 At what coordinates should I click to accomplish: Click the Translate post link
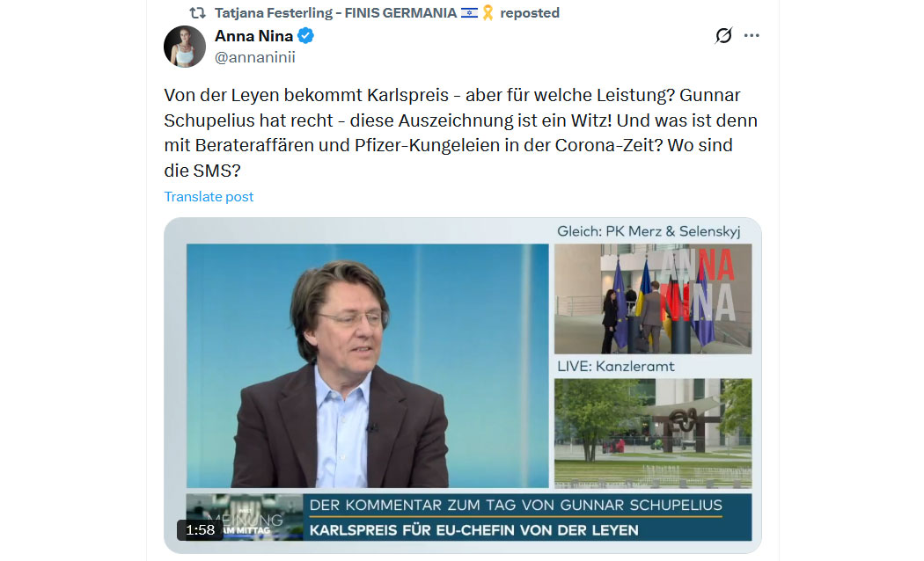tap(209, 197)
